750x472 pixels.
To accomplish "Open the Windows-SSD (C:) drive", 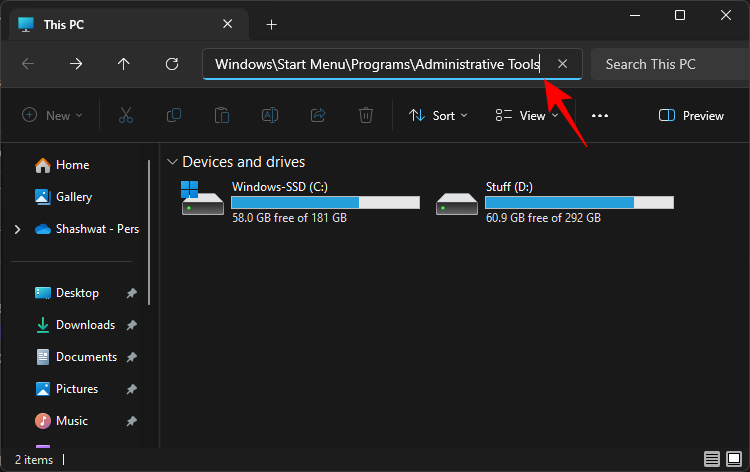I will [x=300, y=201].
